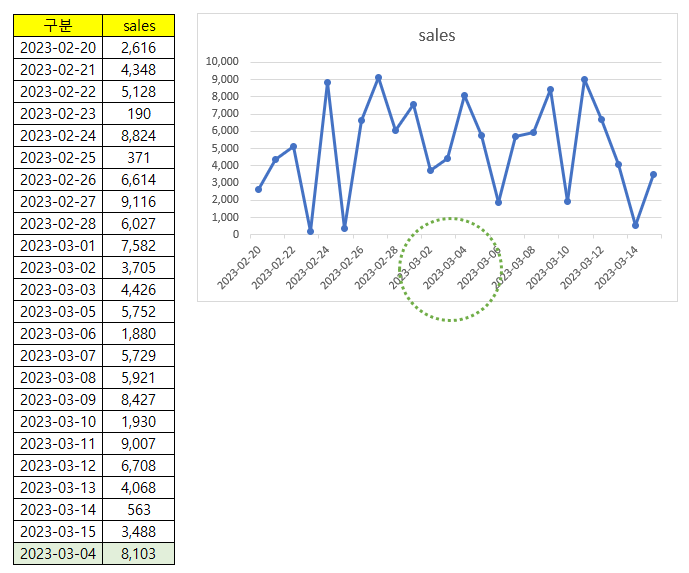This screenshot has height=573, width=689.
Task: Select the date 2023-02-24
Action: click(58, 135)
